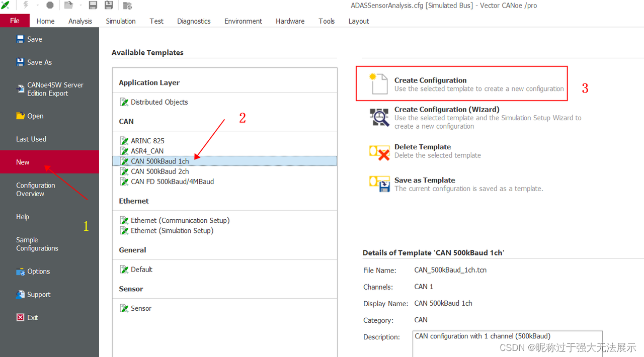
Task: Select 'Ethernet (Simulation Setup)' template text
Action: coord(172,230)
